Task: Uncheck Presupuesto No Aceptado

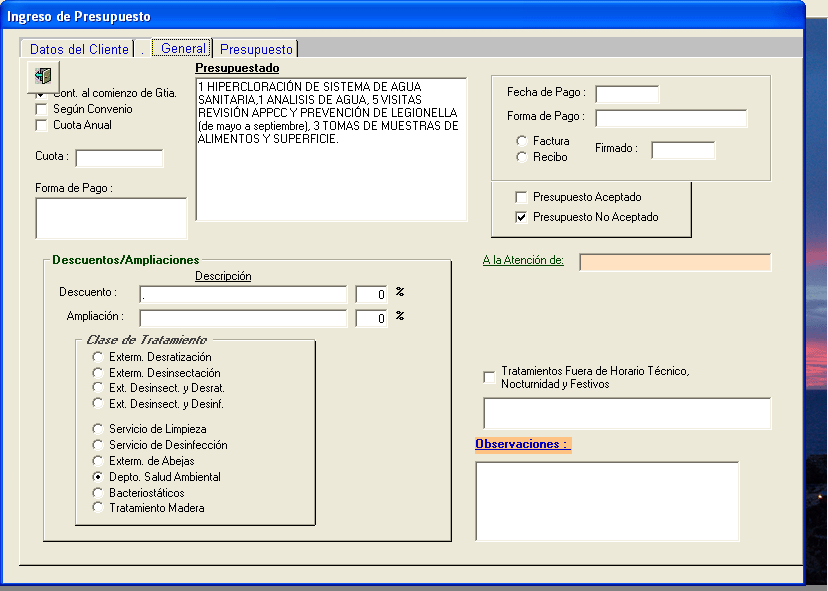Action: click(x=521, y=217)
